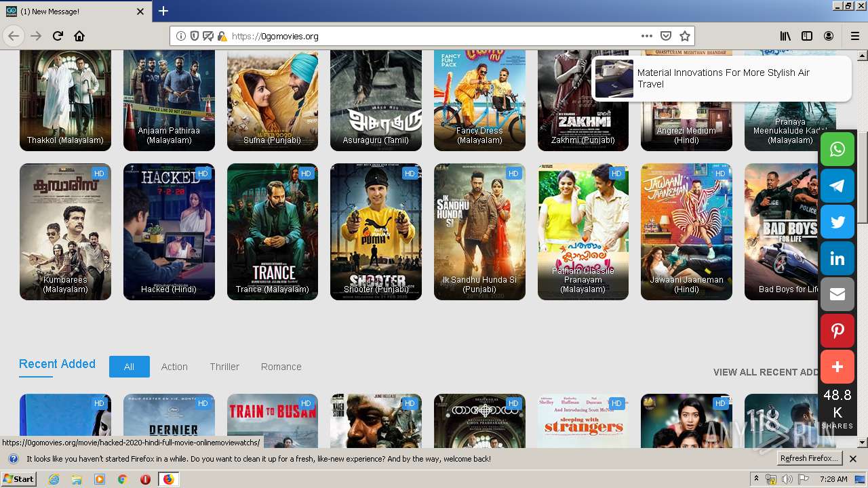Show hidden system tray icons

[757, 479]
